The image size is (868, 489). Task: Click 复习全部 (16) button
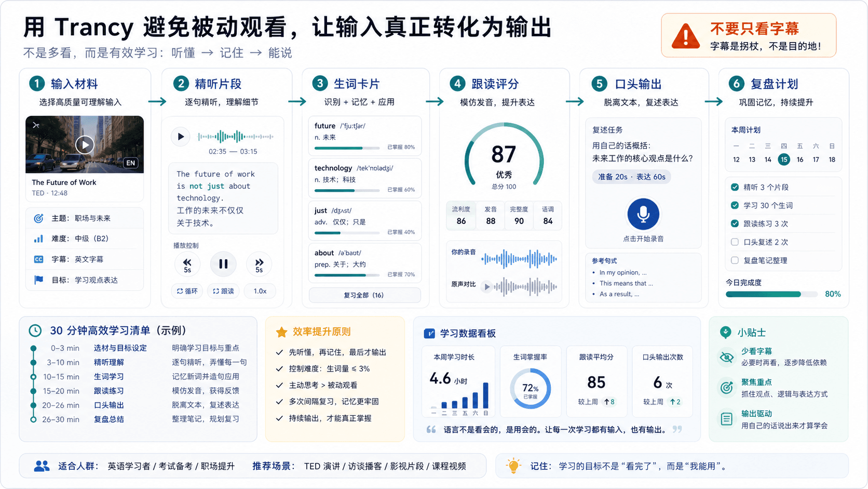click(364, 295)
